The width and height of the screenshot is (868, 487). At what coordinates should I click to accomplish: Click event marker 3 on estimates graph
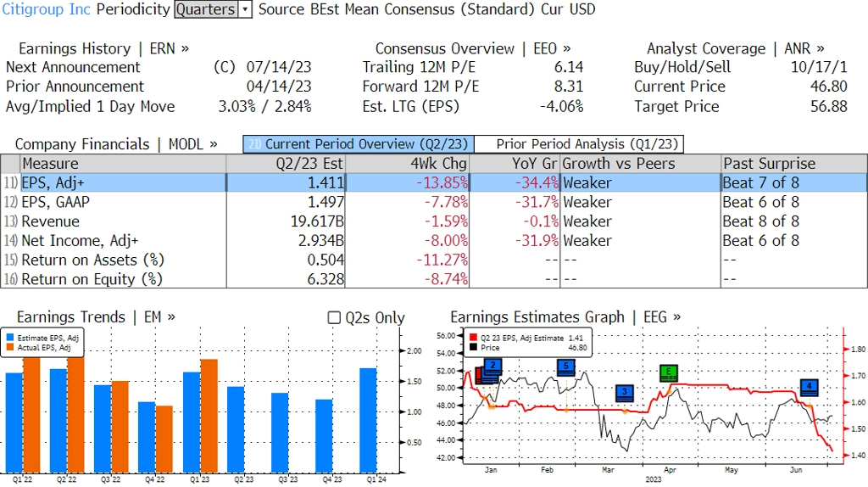click(x=625, y=394)
